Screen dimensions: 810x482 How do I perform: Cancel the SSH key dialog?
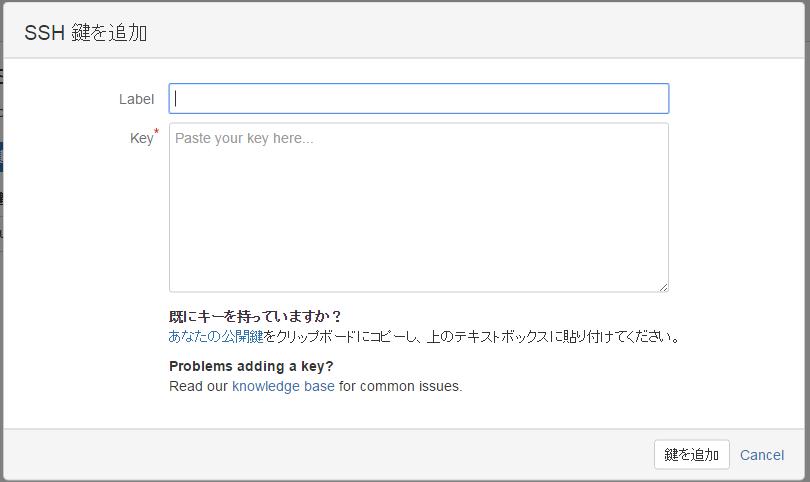pos(762,455)
